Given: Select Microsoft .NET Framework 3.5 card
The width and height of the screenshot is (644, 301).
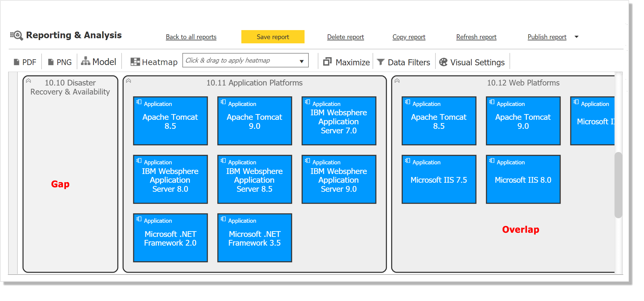Looking at the screenshot, I should point(255,238).
